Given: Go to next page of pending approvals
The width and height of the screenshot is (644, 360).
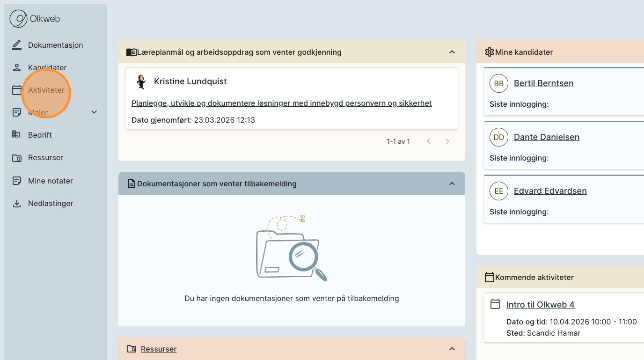Looking at the screenshot, I should [447, 141].
